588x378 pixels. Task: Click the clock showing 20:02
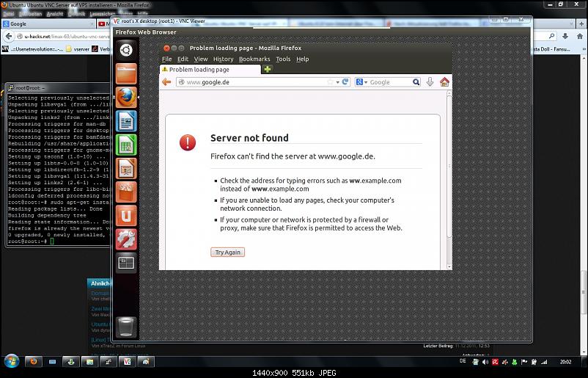[x=565, y=362]
